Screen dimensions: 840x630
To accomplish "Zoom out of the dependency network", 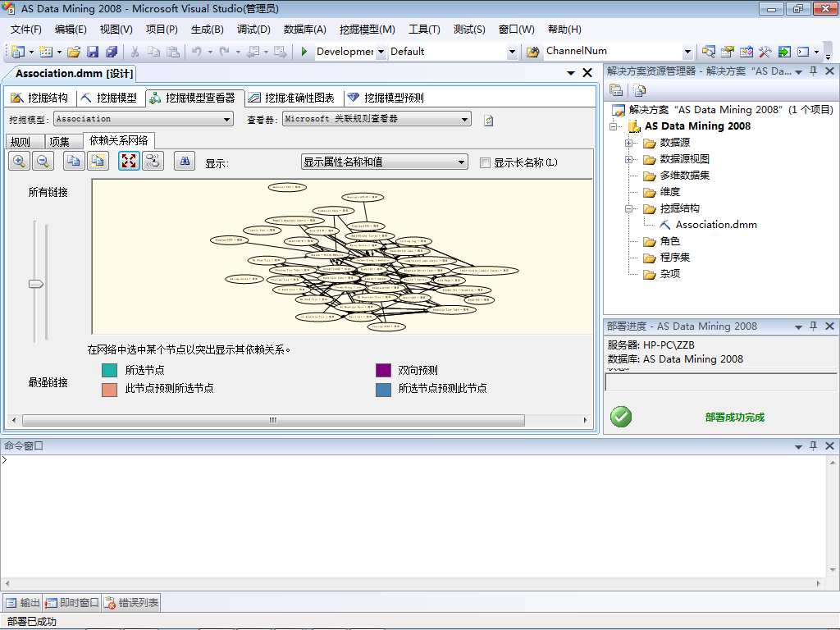I will 43,162.
